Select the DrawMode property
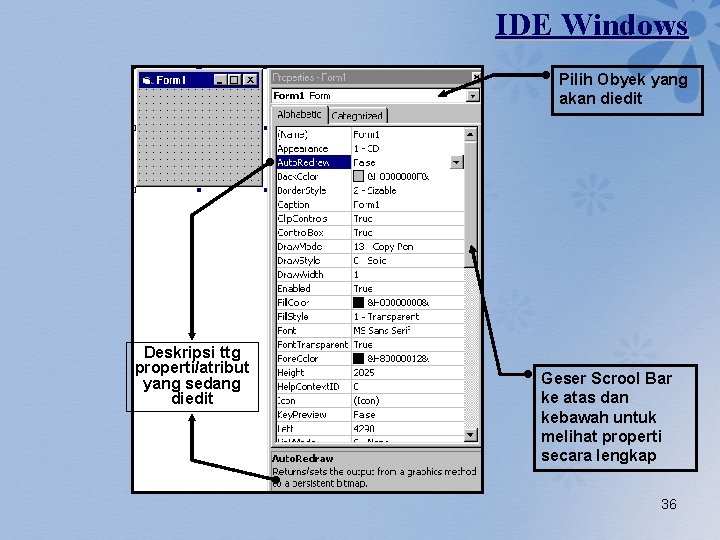This screenshot has width=720, height=540. coord(314,247)
